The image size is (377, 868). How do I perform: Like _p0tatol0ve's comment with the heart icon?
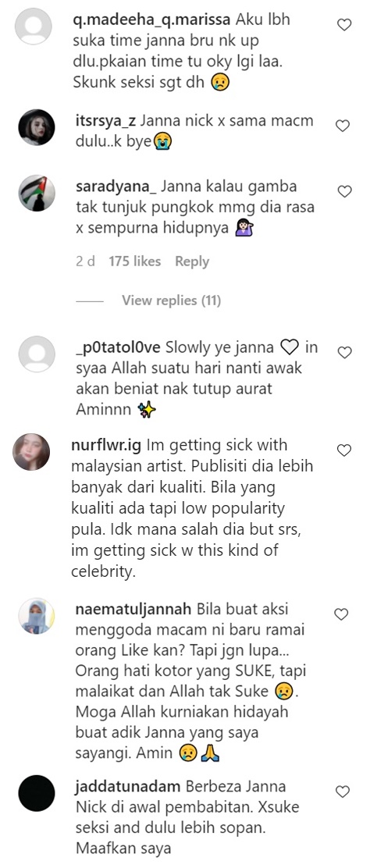(x=344, y=352)
